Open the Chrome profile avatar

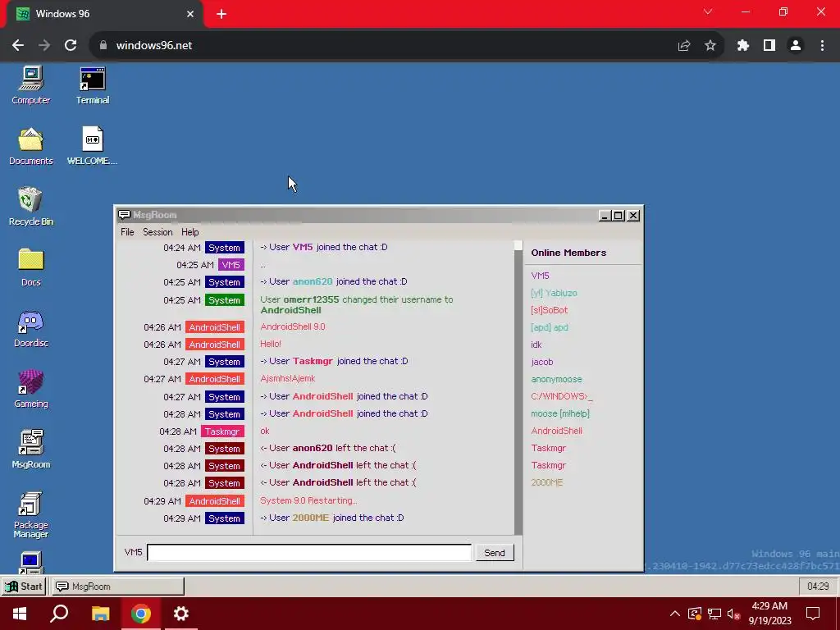click(x=796, y=46)
